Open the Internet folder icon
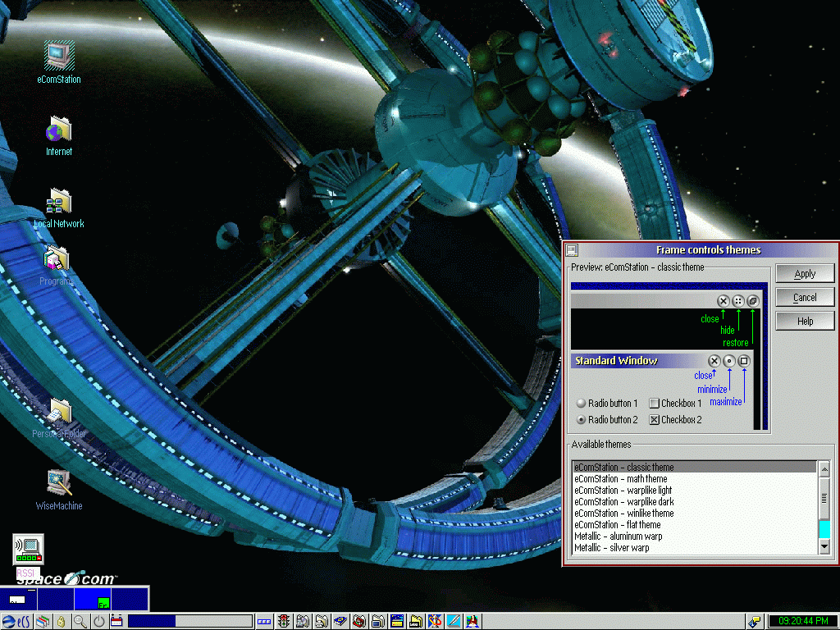Screen dimensions: 840x630 58,130
